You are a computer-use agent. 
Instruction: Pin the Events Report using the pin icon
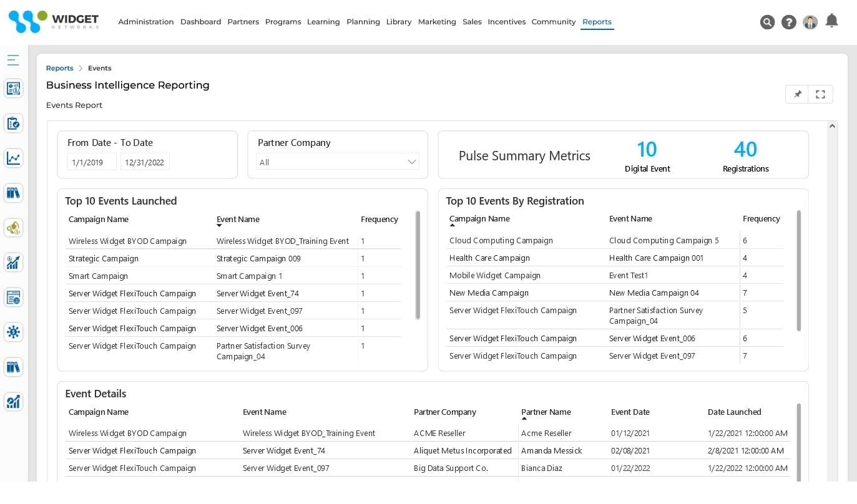pyautogui.click(x=797, y=94)
